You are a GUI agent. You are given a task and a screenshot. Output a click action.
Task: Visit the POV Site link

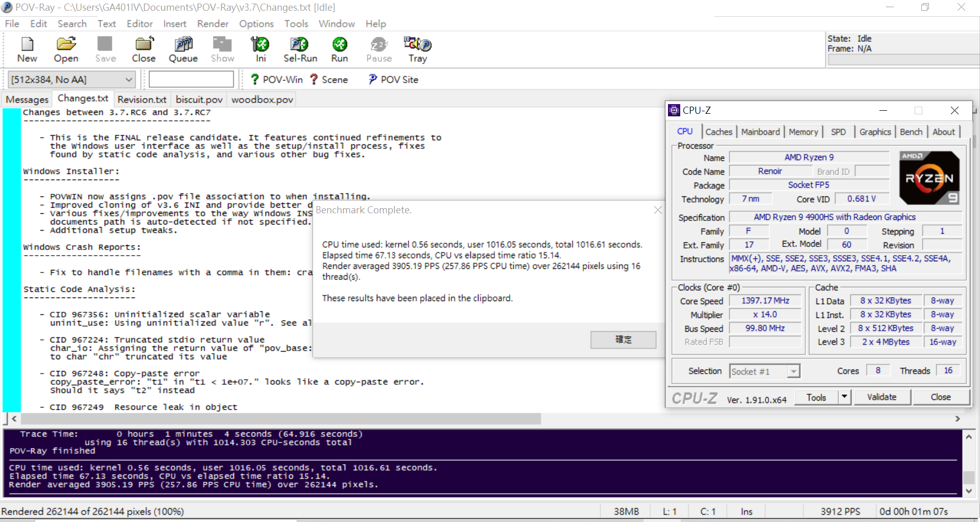tap(393, 80)
